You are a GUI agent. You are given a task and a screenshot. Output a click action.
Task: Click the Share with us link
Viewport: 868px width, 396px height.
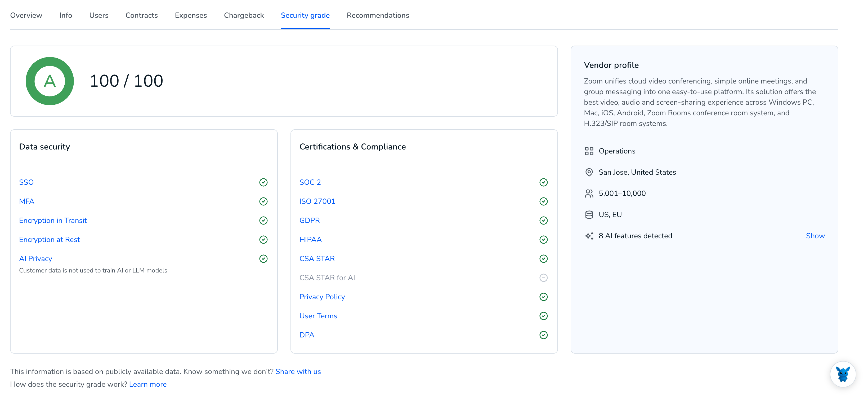[x=298, y=371]
